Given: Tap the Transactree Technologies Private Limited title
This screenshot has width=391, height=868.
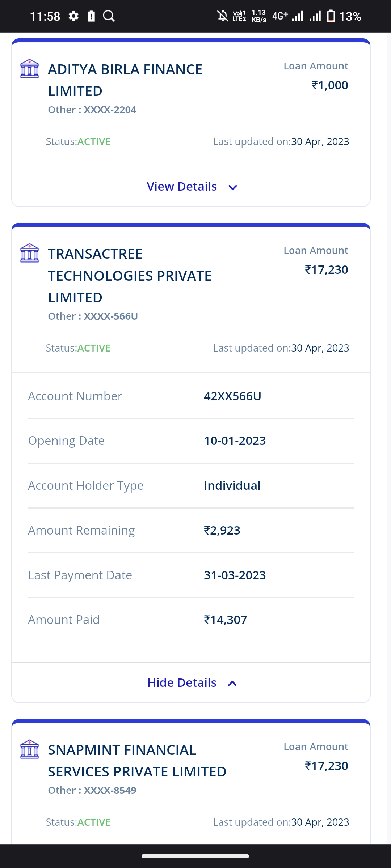Looking at the screenshot, I should 130,276.
